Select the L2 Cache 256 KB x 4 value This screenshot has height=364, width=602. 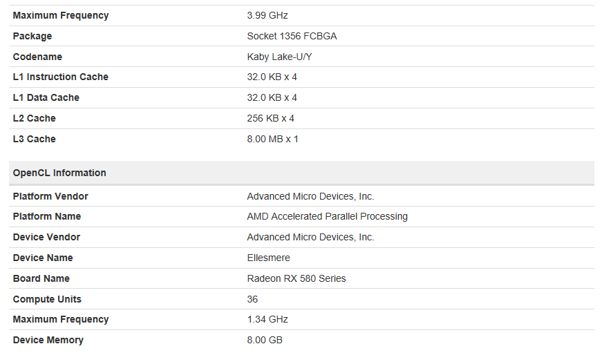(x=271, y=118)
